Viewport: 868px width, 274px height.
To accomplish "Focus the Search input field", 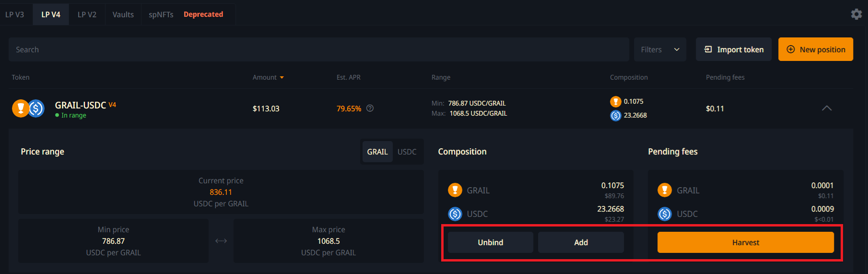I will tap(319, 49).
